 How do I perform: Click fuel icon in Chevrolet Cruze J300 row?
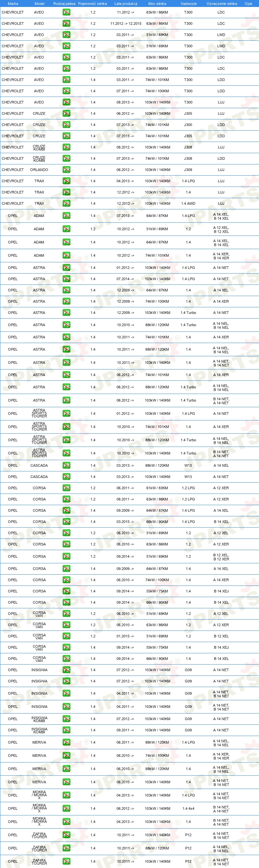coord(67,125)
